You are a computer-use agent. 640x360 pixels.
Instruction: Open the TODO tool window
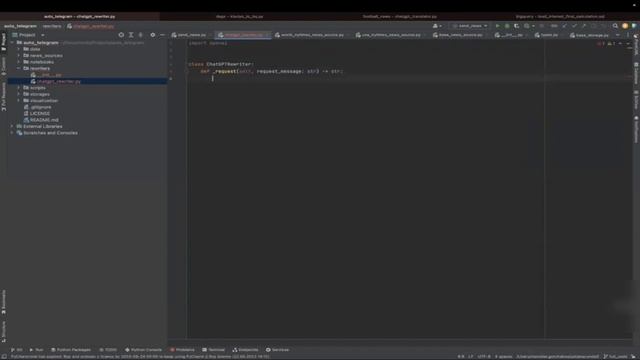tap(108, 350)
